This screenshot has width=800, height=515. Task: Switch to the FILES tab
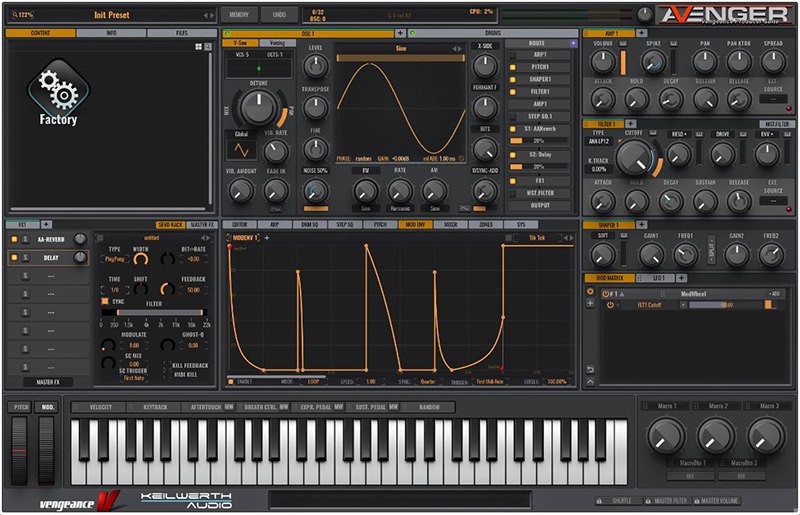[x=181, y=33]
